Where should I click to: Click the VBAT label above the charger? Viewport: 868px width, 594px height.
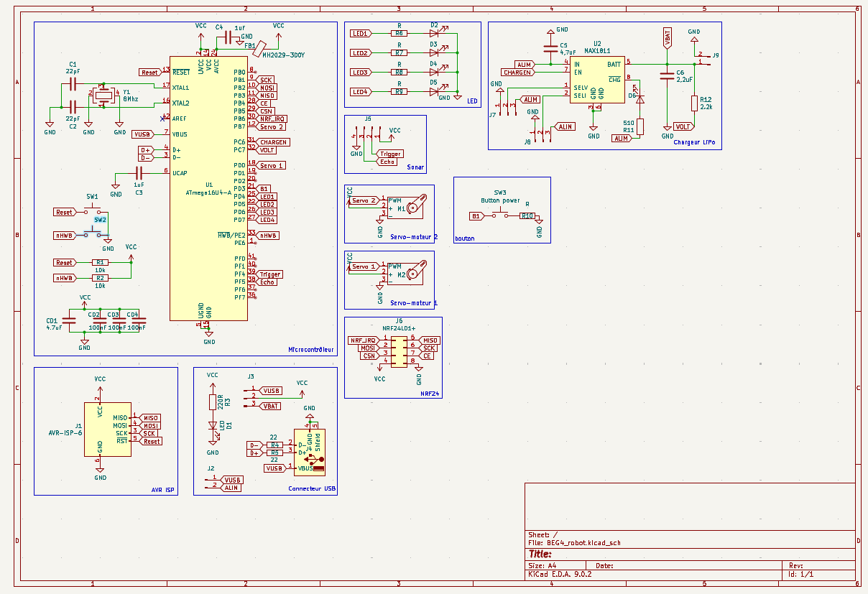tap(668, 38)
